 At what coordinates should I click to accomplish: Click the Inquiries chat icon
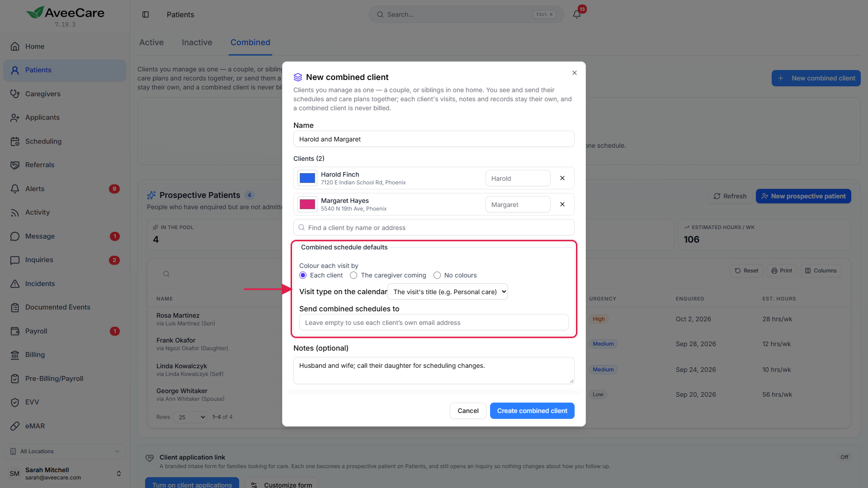click(x=15, y=260)
